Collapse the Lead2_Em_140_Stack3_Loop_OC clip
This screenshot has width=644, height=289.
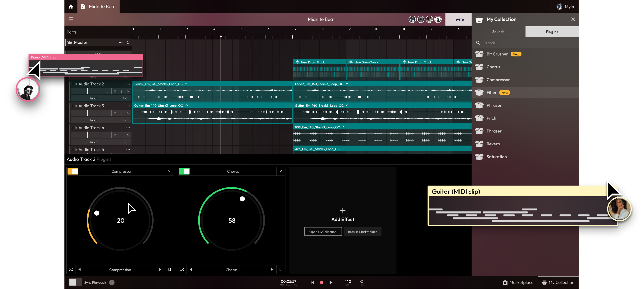point(186,84)
